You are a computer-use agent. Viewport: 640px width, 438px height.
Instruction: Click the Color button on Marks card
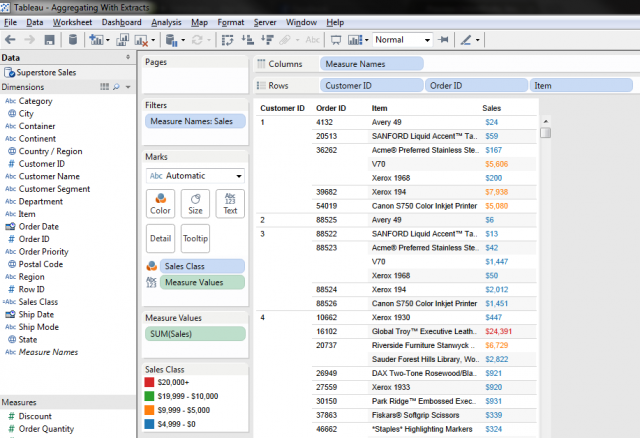point(160,203)
